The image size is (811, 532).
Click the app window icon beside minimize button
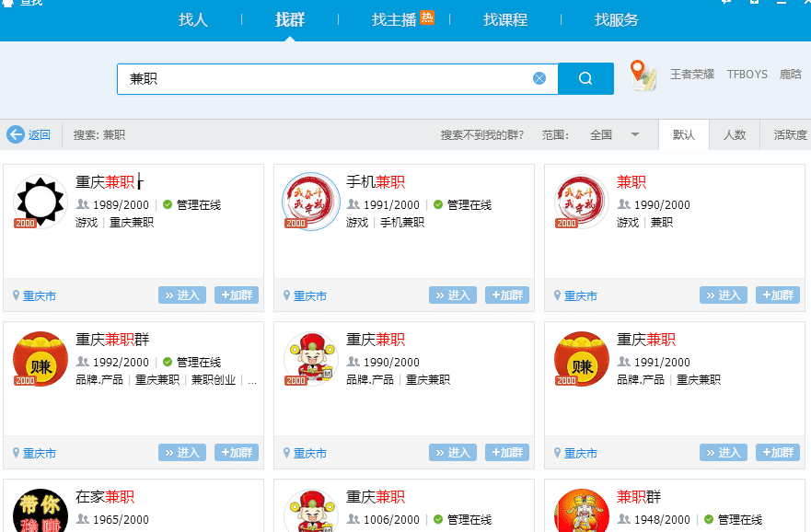click(754, 3)
